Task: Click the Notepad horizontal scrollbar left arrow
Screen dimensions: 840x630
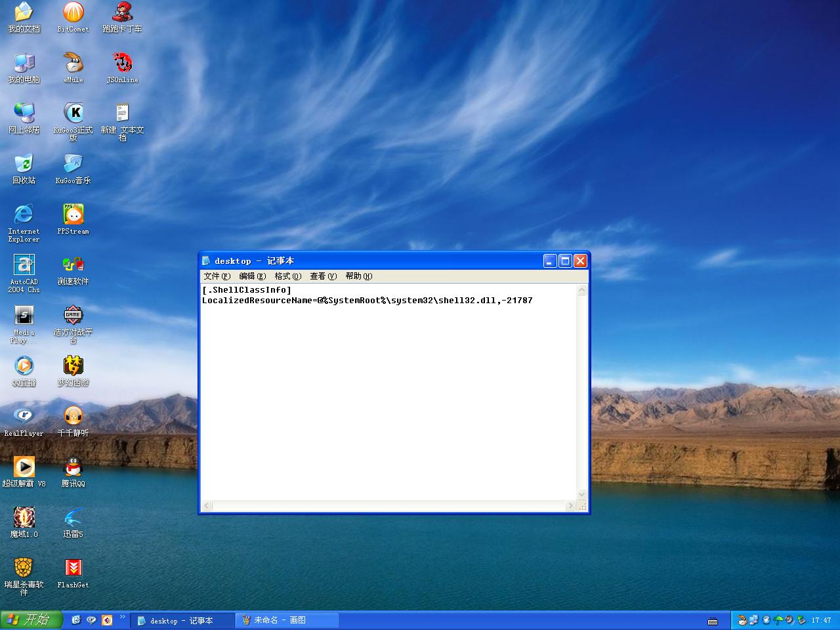Action: (x=207, y=506)
